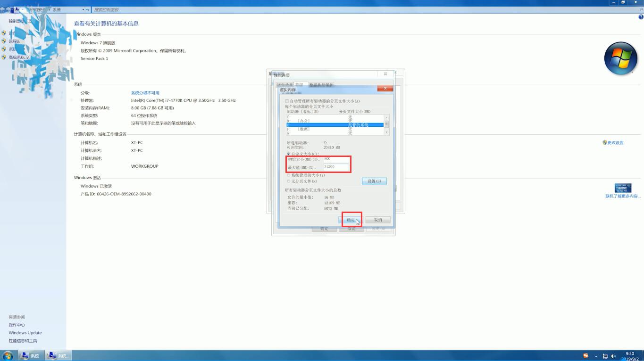
Task: Click Sogou input method tray icon
Action: coord(585,356)
